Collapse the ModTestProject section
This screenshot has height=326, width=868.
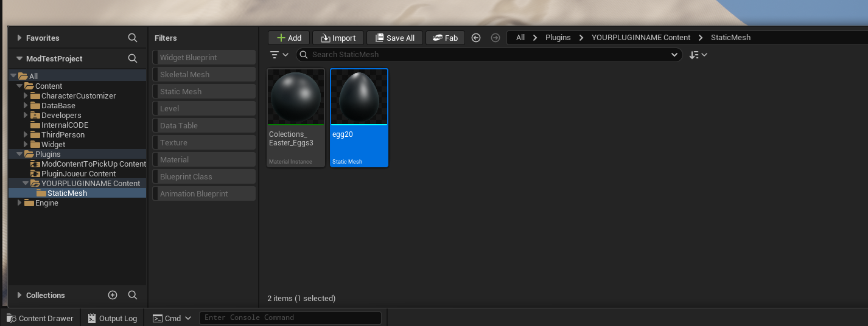click(19, 58)
